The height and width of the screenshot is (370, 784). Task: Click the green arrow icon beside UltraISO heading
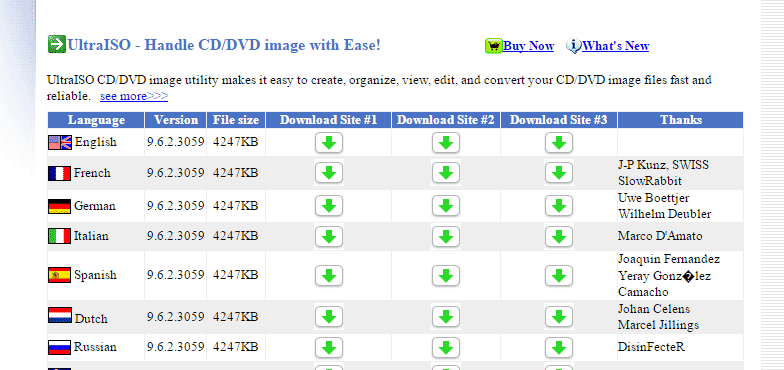(x=56, y=44)
